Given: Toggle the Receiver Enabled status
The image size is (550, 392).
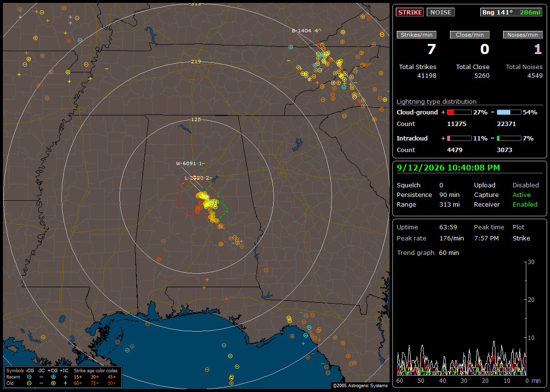Looking at the screenshot, I should coord(525,204).
